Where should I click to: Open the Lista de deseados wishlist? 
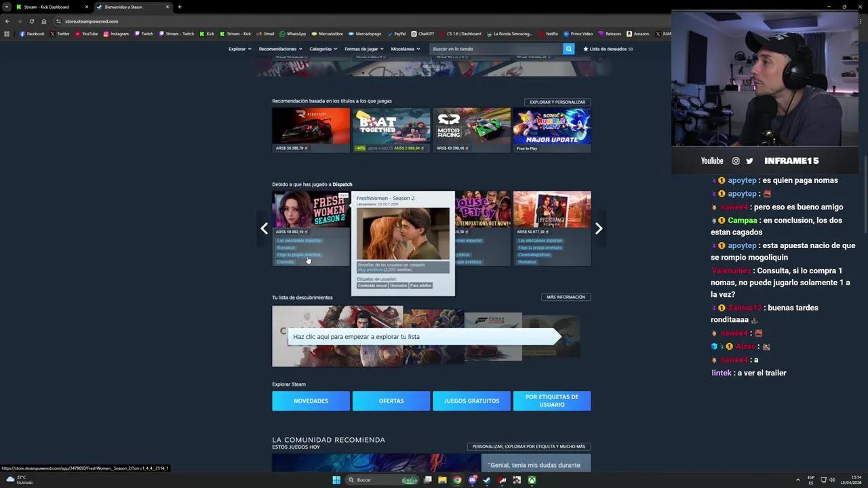tap(608, 49)
